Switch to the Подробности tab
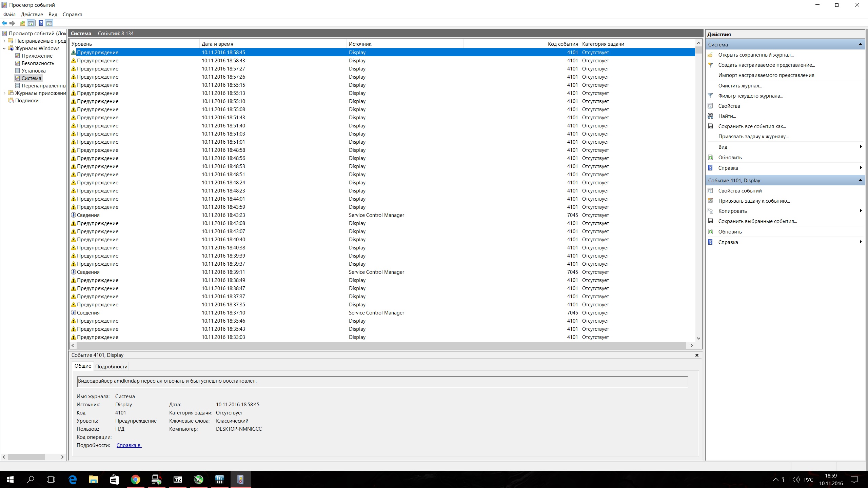 tap(111, 366)
